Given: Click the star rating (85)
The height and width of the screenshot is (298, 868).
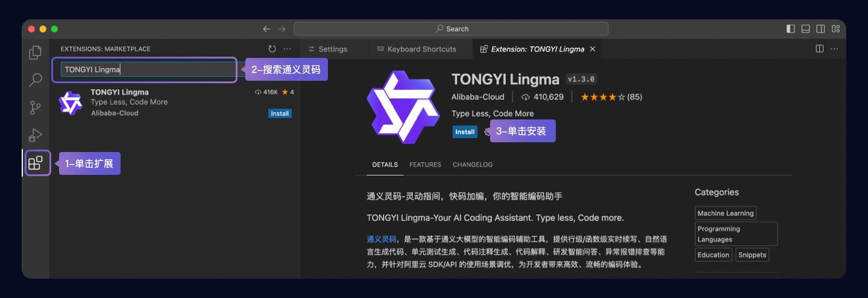Looking at the screenshot, I should (x=611, y=97).
